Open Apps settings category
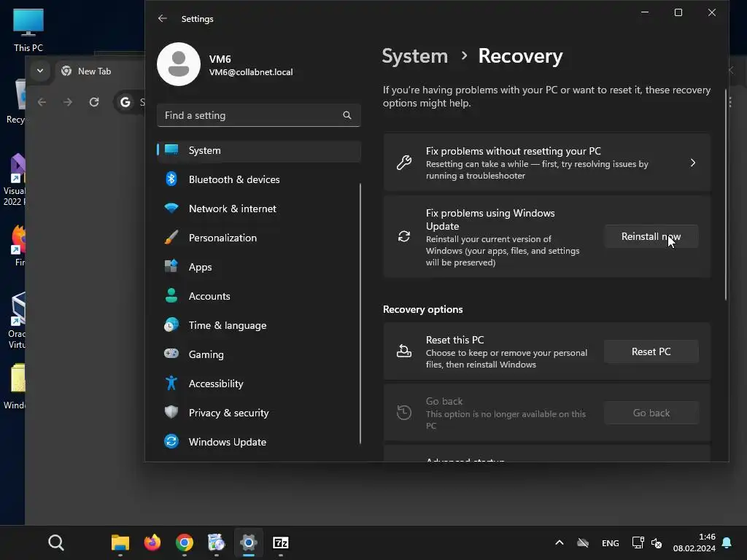747x560 pixels. coord(259,267)
